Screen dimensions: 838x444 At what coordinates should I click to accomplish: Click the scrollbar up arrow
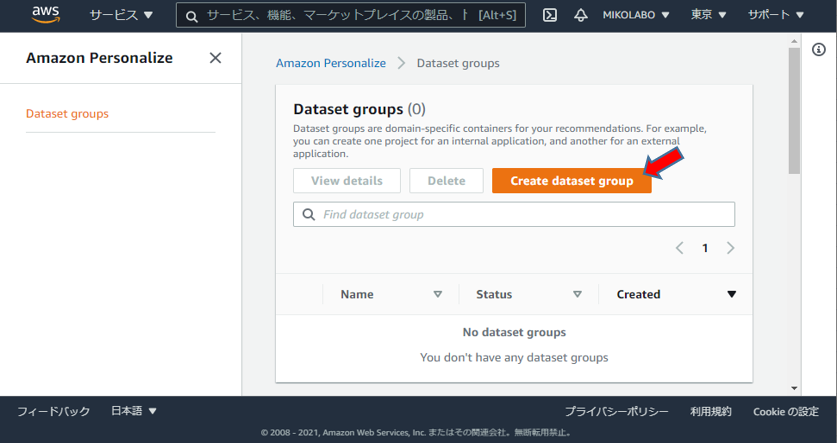pos(794,41)
